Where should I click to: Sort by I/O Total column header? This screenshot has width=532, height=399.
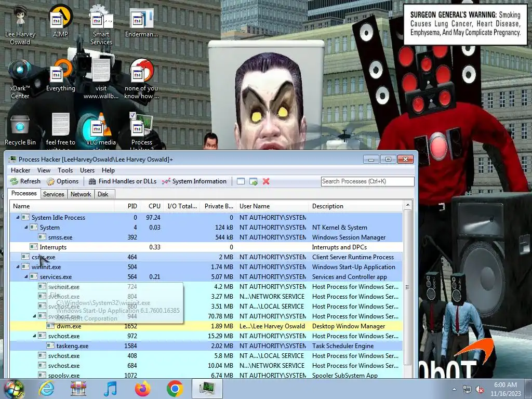182,206
